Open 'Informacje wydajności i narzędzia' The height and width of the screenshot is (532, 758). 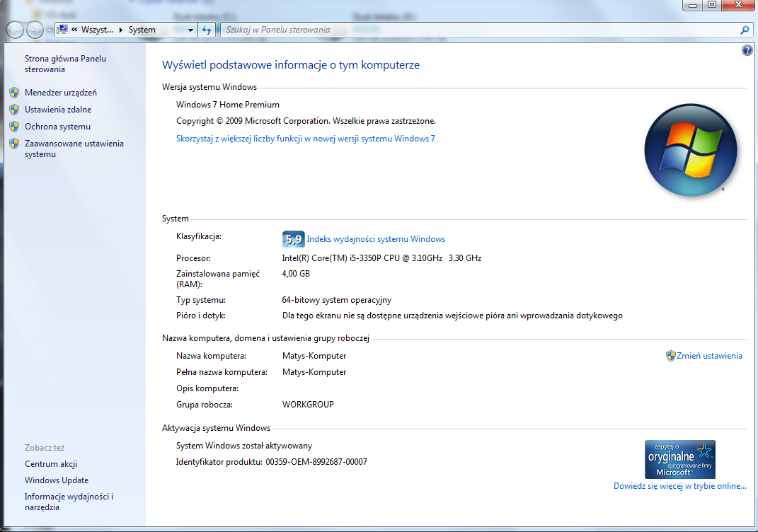69,502
